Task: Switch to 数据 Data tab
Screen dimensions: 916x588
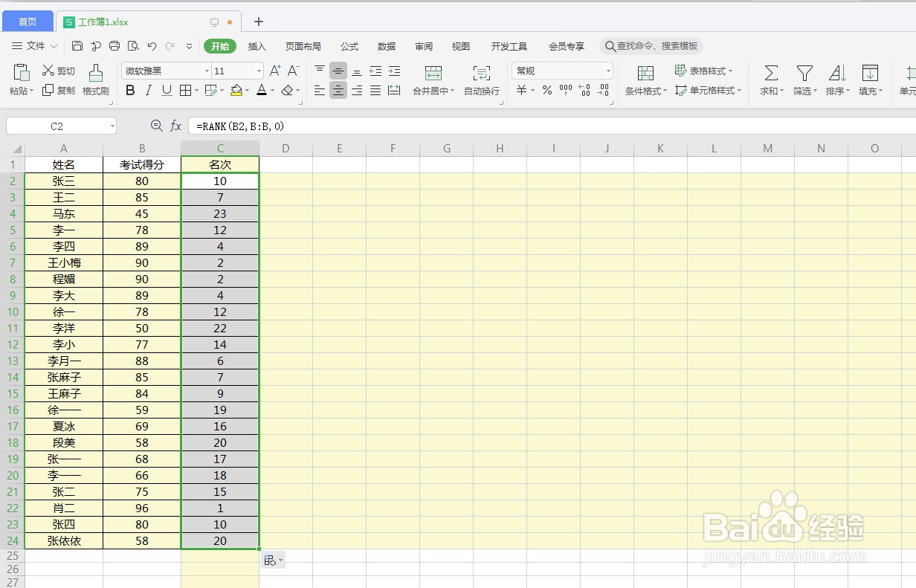Action: 387,46
